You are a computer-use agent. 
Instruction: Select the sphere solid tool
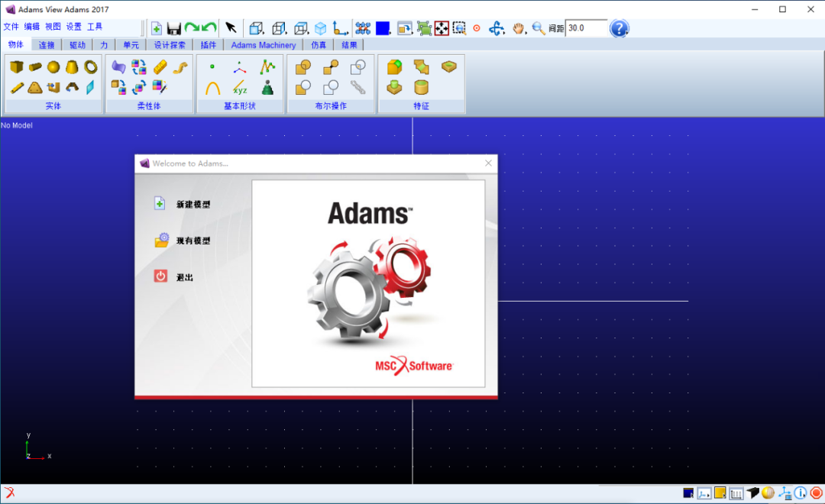53,66
